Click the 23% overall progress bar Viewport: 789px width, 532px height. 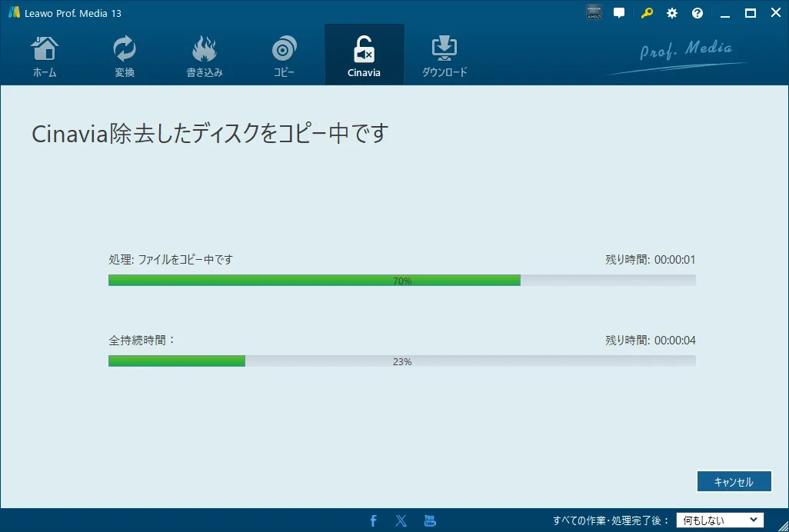coord(402,361)
